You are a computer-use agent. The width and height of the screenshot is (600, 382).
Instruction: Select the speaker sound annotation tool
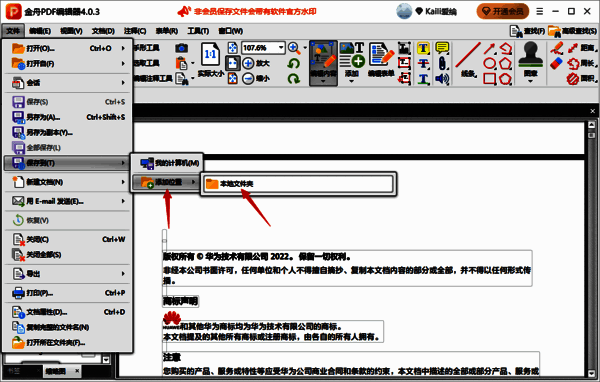(x=442, y=79)
